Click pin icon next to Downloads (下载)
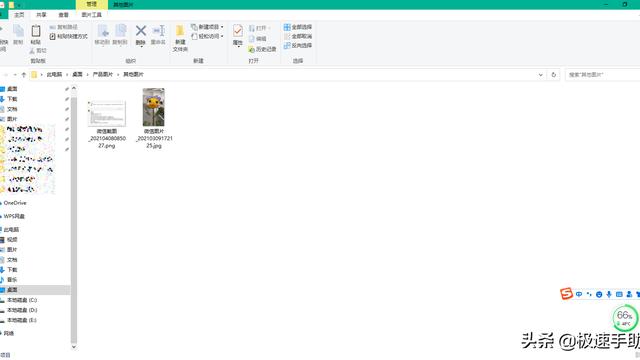This screenshot has width=640, height=360. coord(67,99)
